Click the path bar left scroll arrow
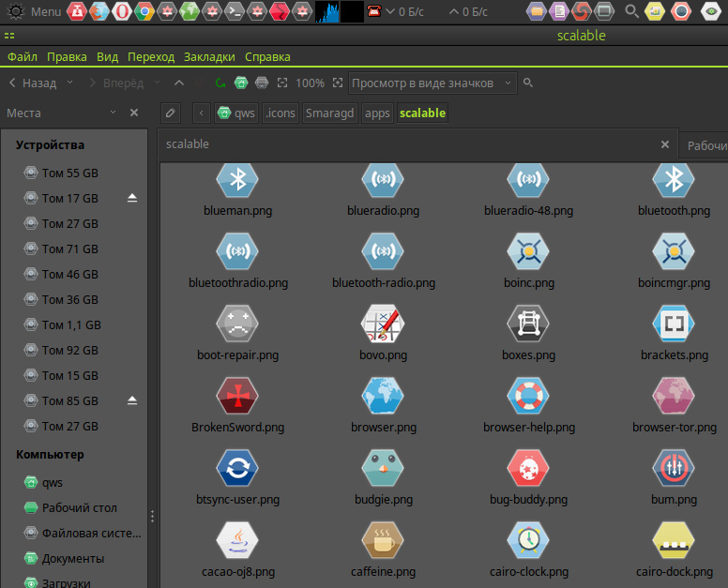 (201, 113)
